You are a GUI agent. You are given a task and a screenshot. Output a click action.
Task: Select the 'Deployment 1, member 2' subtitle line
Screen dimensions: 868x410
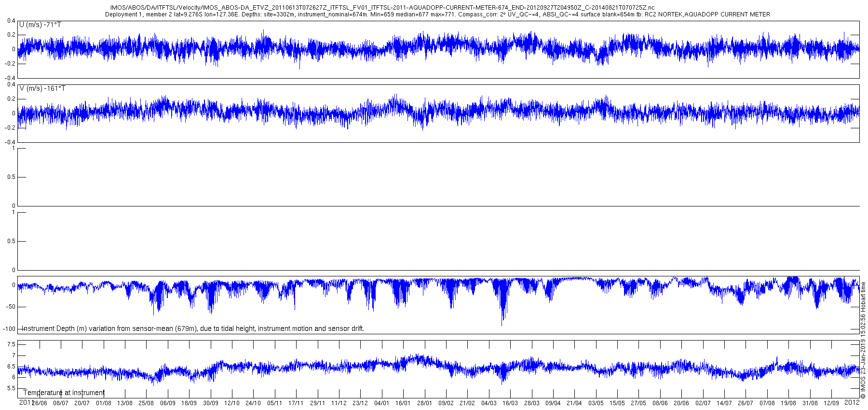(x=437, y=14)
